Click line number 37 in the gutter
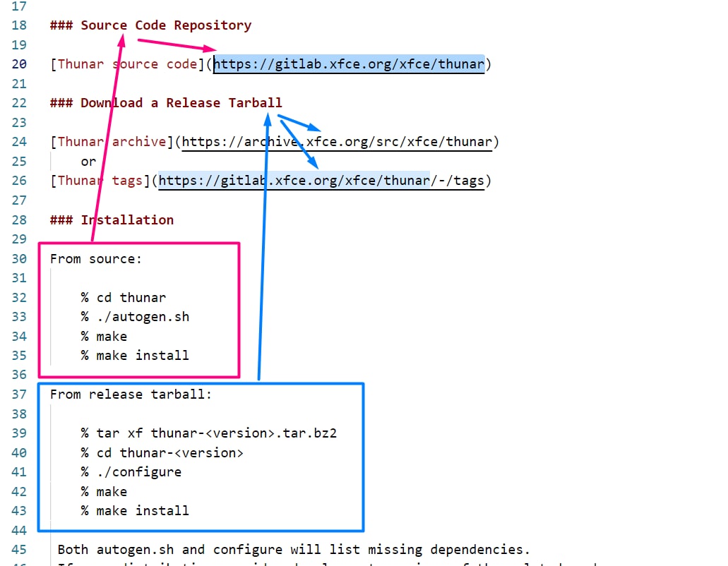The height and width of the screenshot is (566, 728). coord(19,395)
